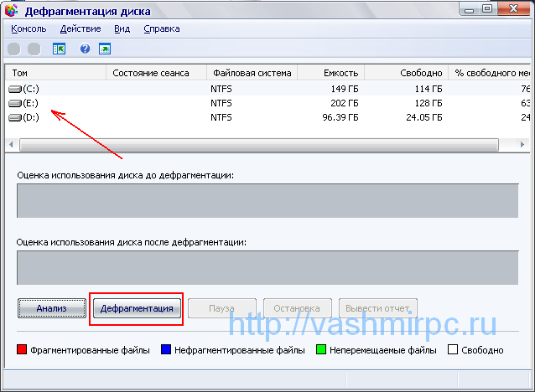
Task: Click the disabled Пауза button
Action: (x=221, y=308)
